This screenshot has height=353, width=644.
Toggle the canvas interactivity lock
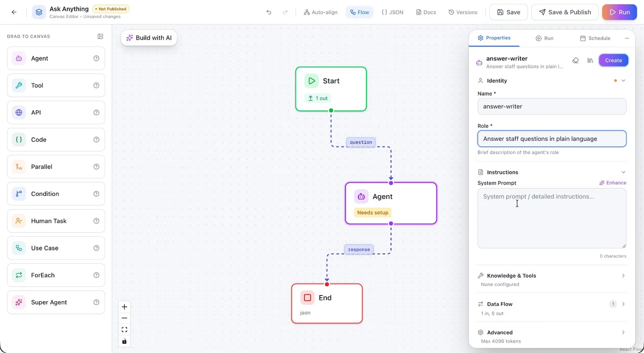coord(124,341)
